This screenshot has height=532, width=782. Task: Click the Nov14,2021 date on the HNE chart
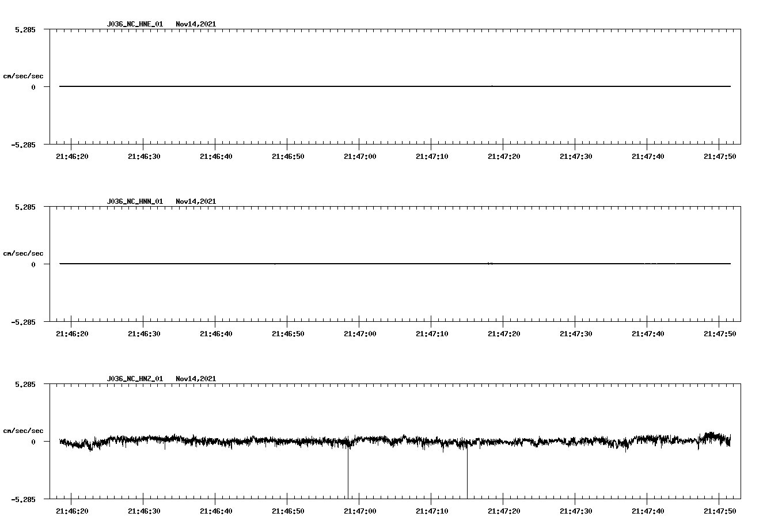(196, 24)
